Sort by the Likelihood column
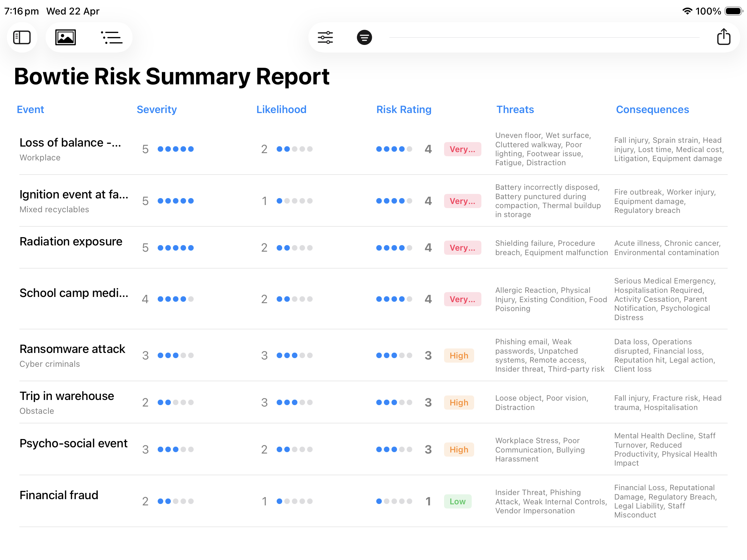The width and height of the screenshot is (747, 560). 281,110
